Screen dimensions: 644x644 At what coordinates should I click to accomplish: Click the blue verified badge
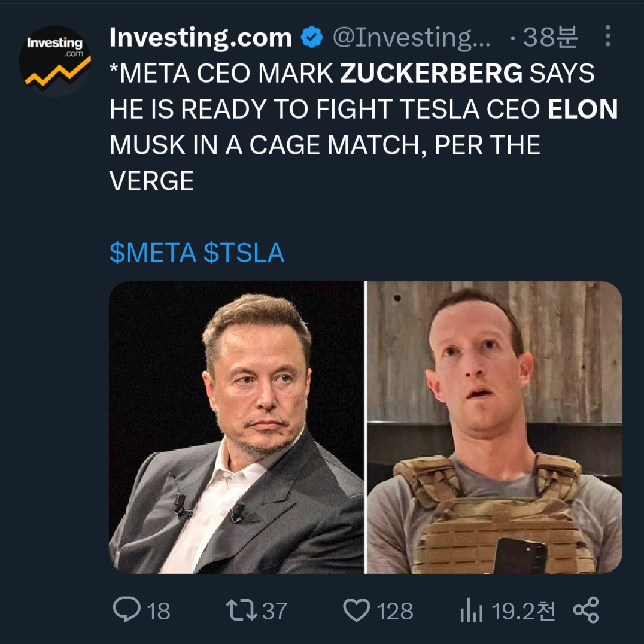[x=311, y=38]
